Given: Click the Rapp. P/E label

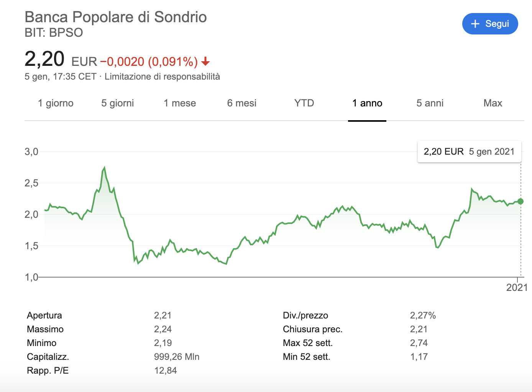Looking at the screenshot, I should click(x=48, y=371).
